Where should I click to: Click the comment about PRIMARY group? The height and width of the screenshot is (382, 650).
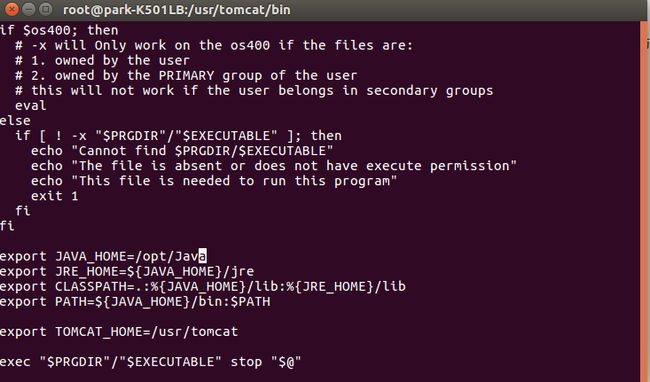186,75
